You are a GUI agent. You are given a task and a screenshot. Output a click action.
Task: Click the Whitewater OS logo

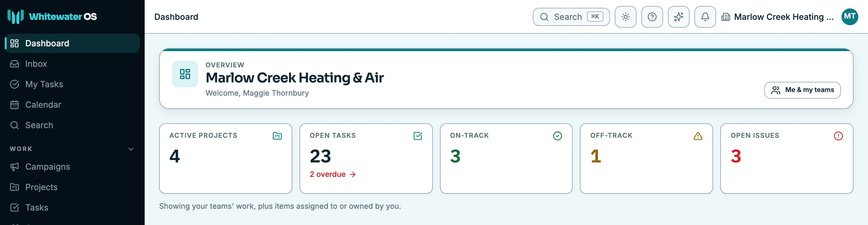tap(52, 17)
